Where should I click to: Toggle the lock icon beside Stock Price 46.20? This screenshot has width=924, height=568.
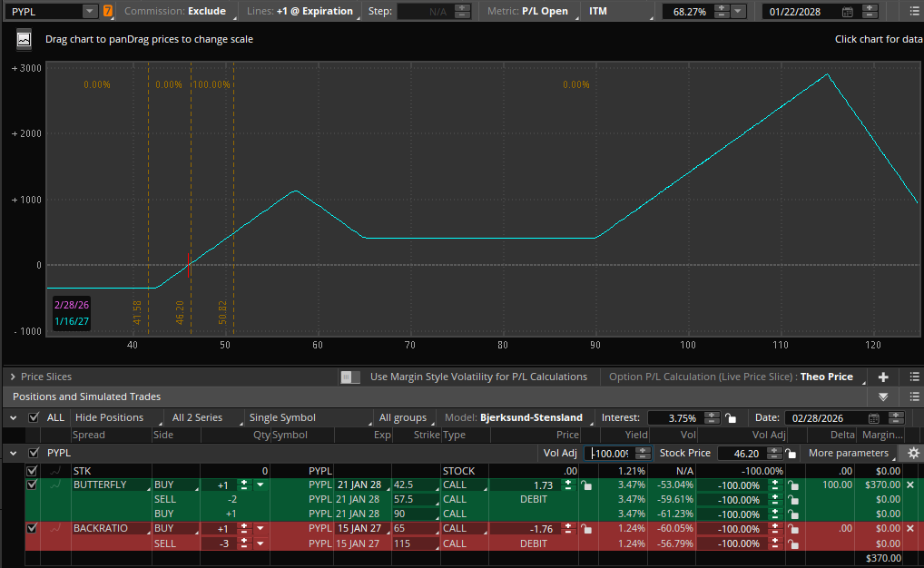791,453
